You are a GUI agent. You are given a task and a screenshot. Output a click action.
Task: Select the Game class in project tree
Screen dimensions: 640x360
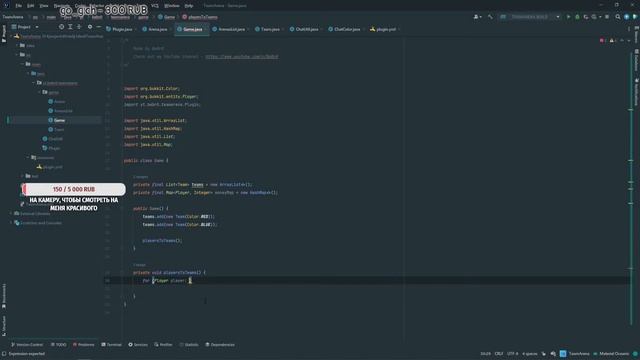[59, 120]
